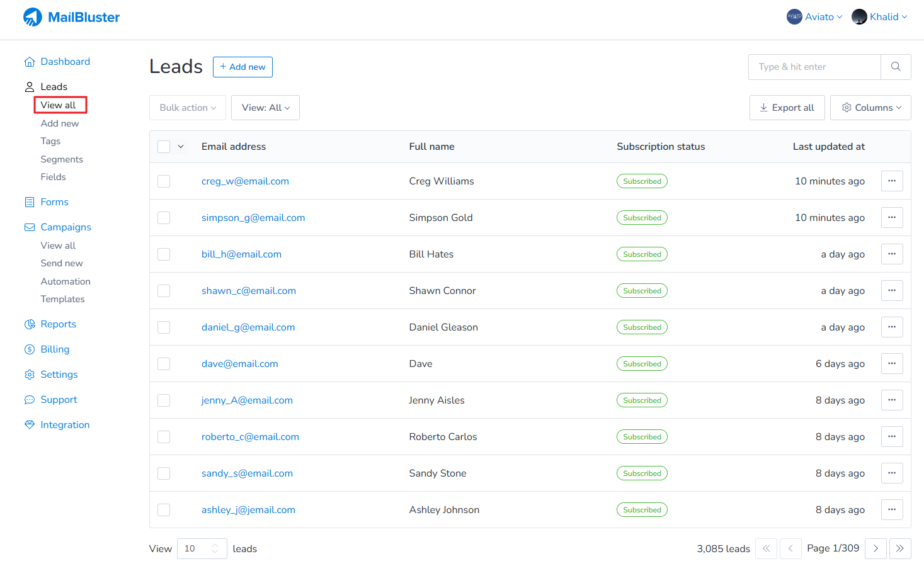This screenshot has height=571, width=924.
Task: Jump to last page double-arrow
Action: (x=900, y=548)
